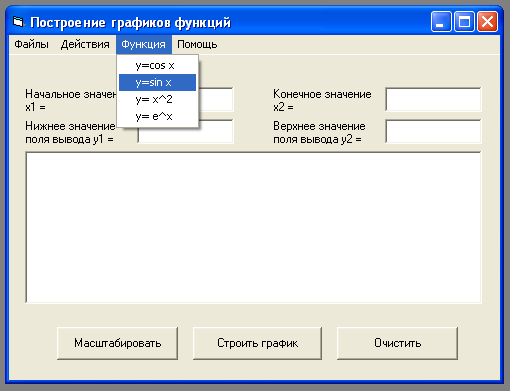Focus the Конечное значение x2 field
510x391 pixels.
[433, 99]
